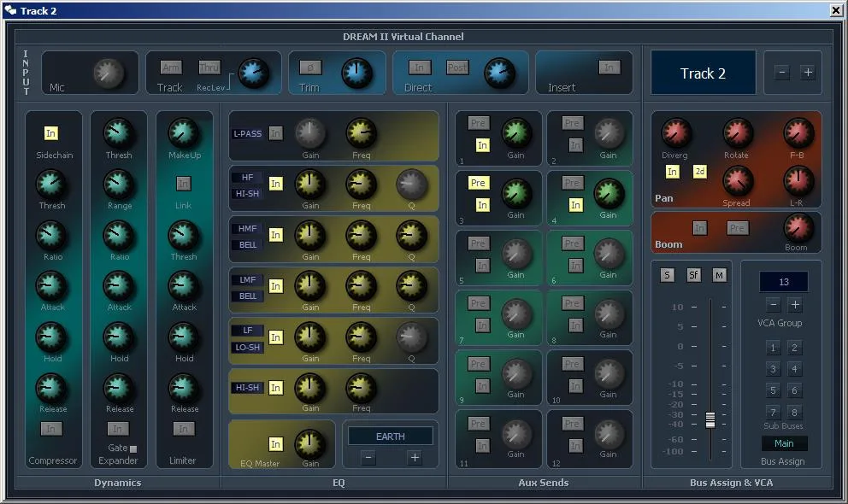The height and width of the screenshot is (504, 848).
Task: Click the Limiter Release knob
Action: [x=183, y=387]
